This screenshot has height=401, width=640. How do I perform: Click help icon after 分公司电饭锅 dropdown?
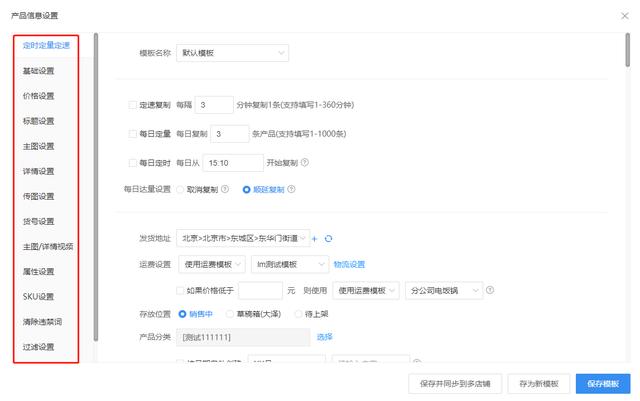491,290
